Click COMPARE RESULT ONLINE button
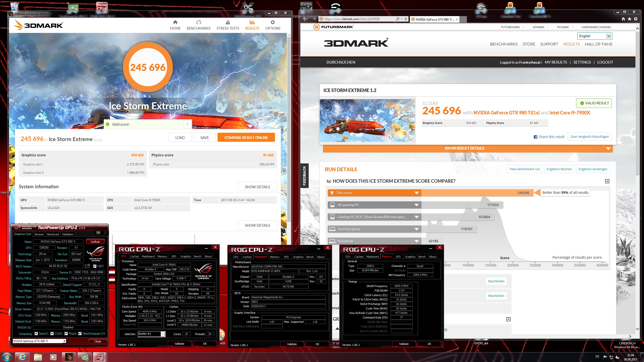Screen dimensions: 644x362 tap(246, 138)
